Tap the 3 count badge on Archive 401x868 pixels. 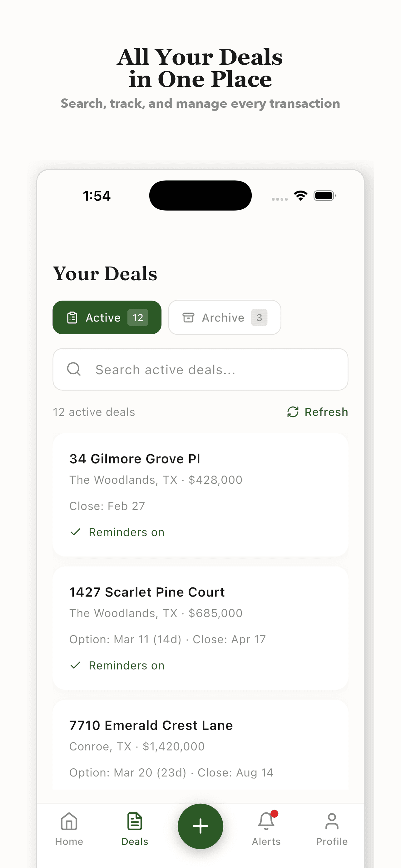click(x=259, y=317)
